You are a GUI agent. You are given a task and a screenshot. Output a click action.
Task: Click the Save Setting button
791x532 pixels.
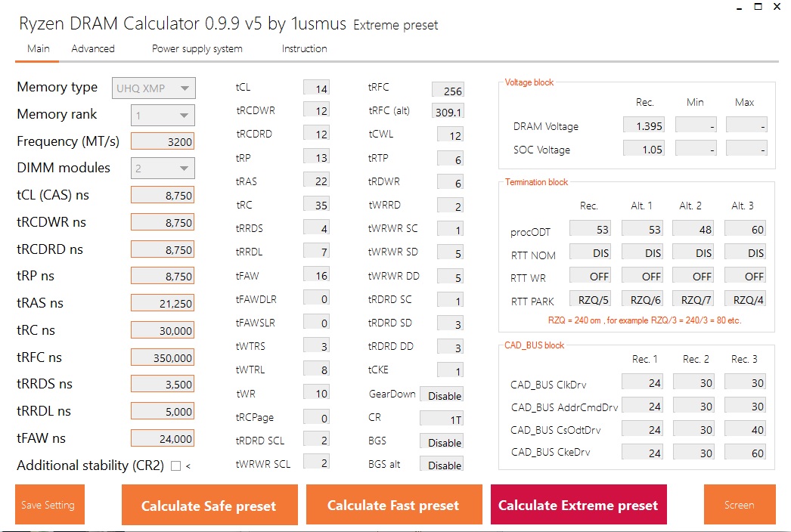point(49,505)
